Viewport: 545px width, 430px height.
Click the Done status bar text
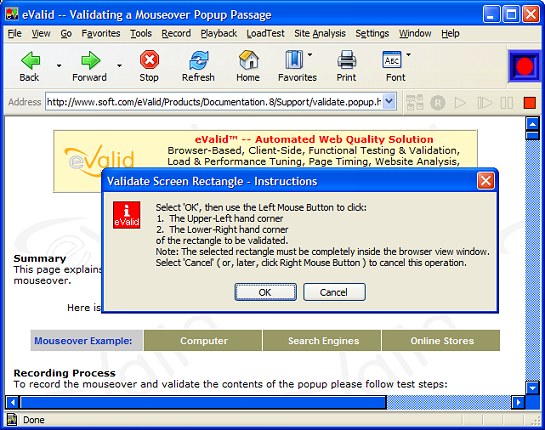[34, 420]
